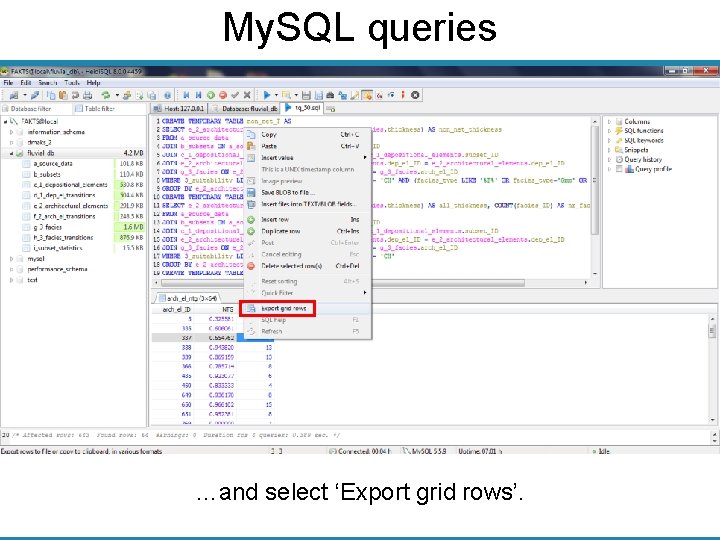This screenshot has height=540, width=720.
Task: Collapse the fluvial_db database node
Action: point(11,153)
